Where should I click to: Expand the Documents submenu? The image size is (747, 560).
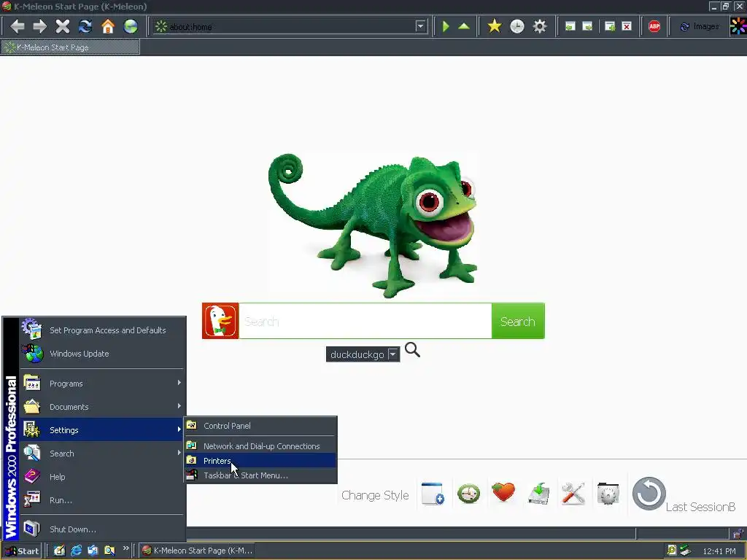pos(102,407)
